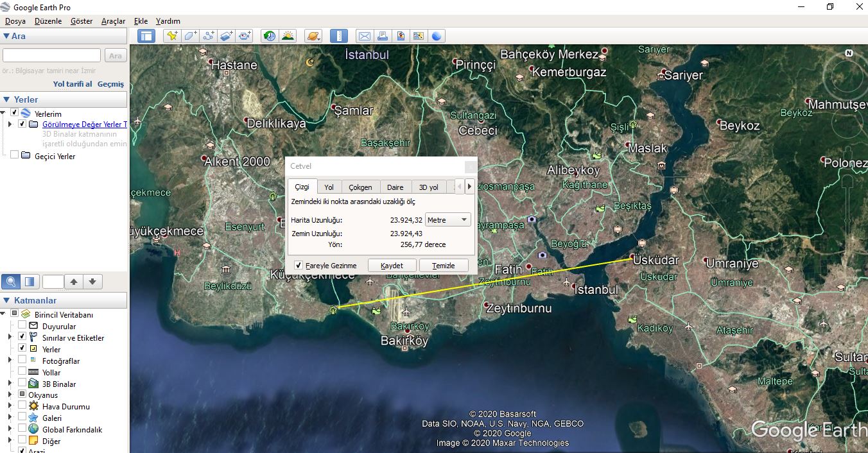This screenshot has width=868, height=453.
Task: Toggle the Geçici Yerler checkbox
Action: point(15,155)
